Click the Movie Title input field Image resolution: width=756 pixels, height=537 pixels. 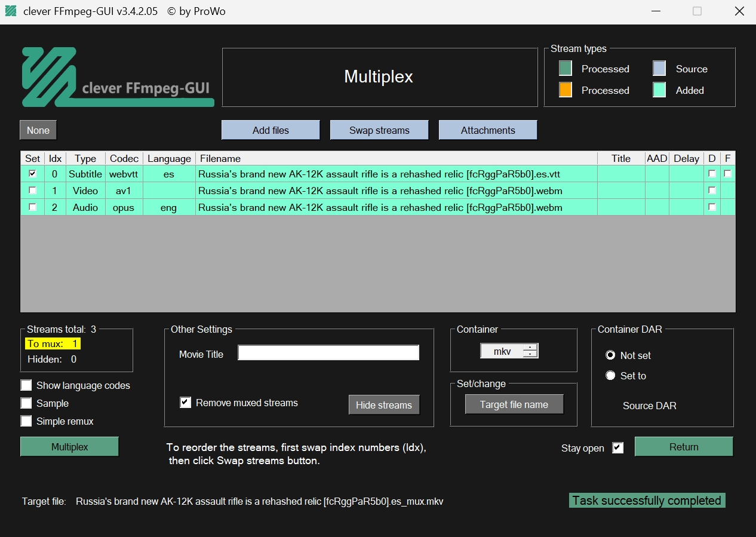pyautogui.click(x=328, y=353)
